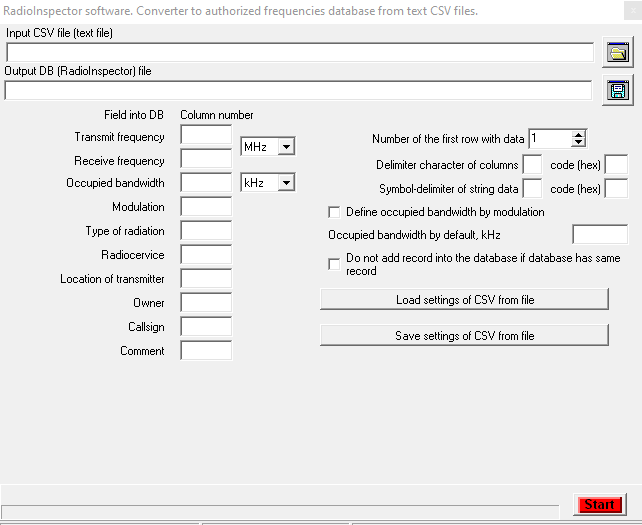Enable Define occupied bandwidth by modulation
642x525 pixels.
(334, 212)
